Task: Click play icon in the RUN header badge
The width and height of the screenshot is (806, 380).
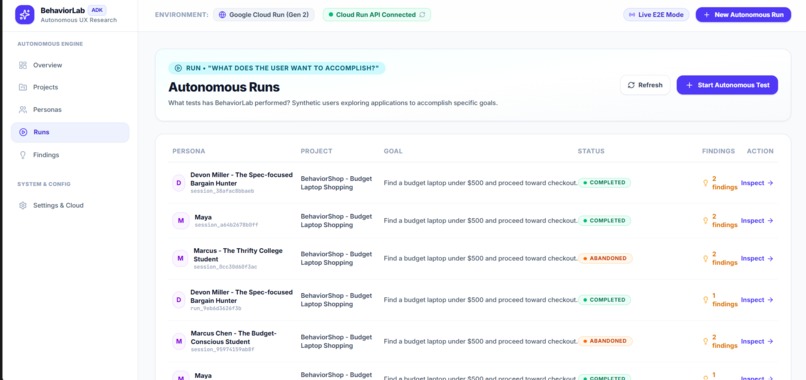Action: tap(178, 68)
